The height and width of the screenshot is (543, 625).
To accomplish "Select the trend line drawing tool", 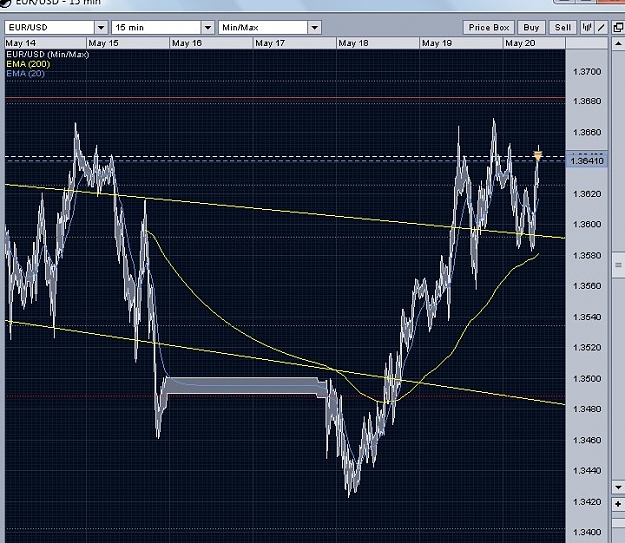I will [x=601, y=27].
